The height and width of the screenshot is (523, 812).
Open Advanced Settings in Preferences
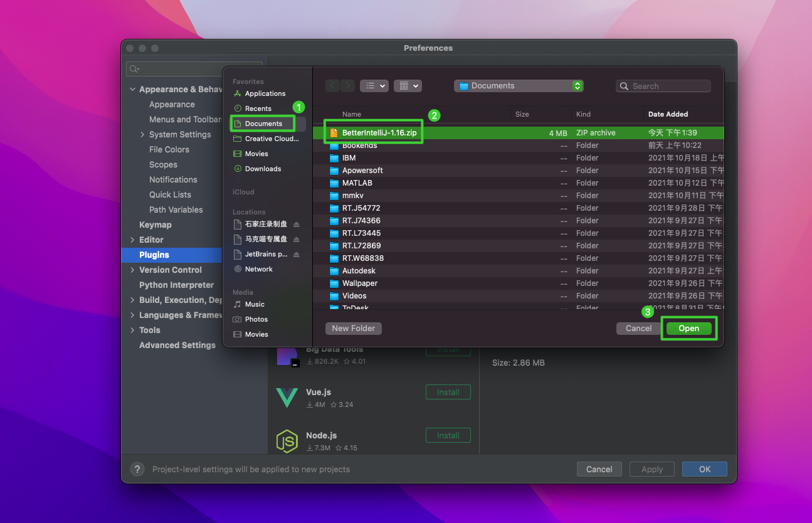pyautogui.click(x=177, y=345)
